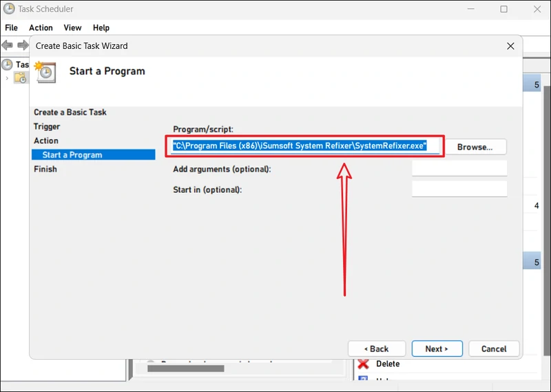Screen dimensions: 551x392
Task: Maximize the Task Scheduler window
Action: (x=503, y=9)
